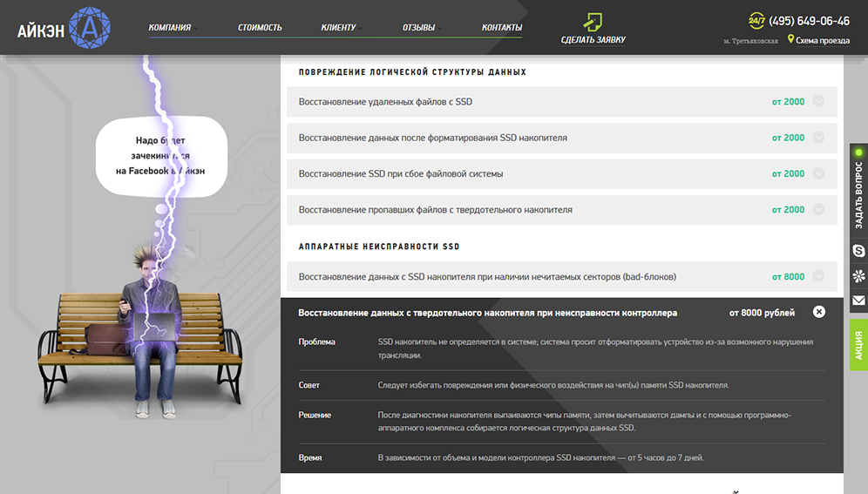Image resolution: width=868 pixels, height=494 pixels.
Task: Click the 'Сделать заявку' request icon
Action: click(x=593, y=21)
